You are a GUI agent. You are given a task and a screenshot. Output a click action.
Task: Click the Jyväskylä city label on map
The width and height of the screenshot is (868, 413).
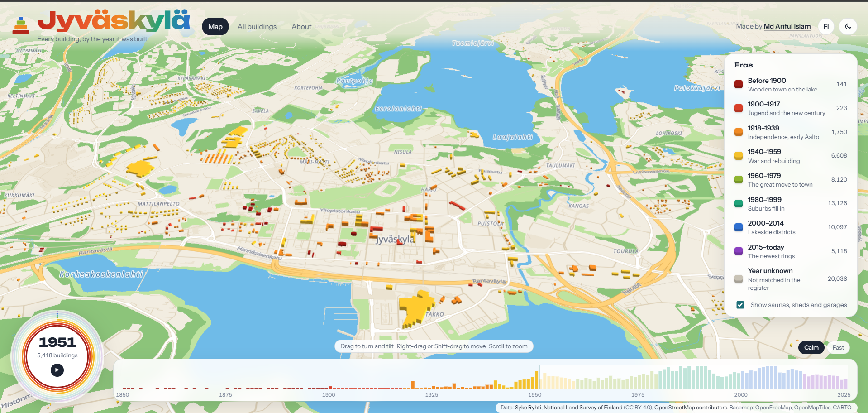pyautogui.click(x=395, y=239)
